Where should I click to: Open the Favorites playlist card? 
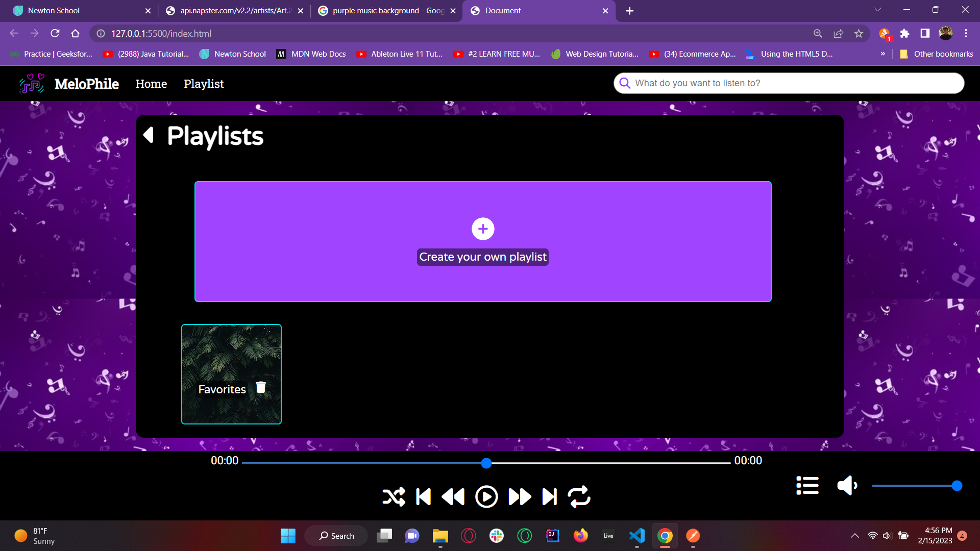231,374
